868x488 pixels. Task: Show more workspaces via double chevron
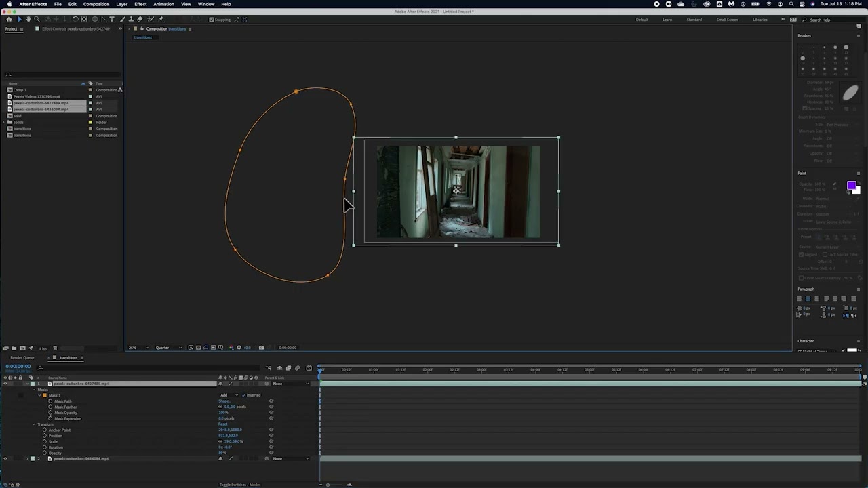pos(783,20)
